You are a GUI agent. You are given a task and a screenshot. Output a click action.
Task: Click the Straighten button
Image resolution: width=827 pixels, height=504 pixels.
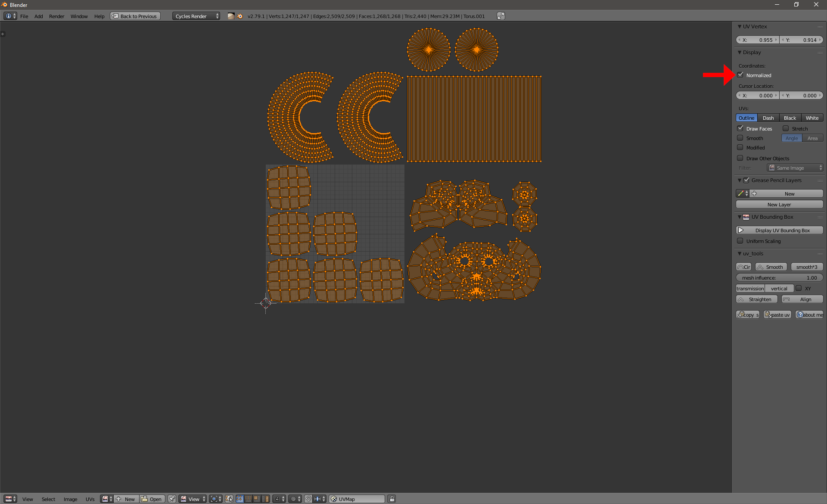coord(757,299)
